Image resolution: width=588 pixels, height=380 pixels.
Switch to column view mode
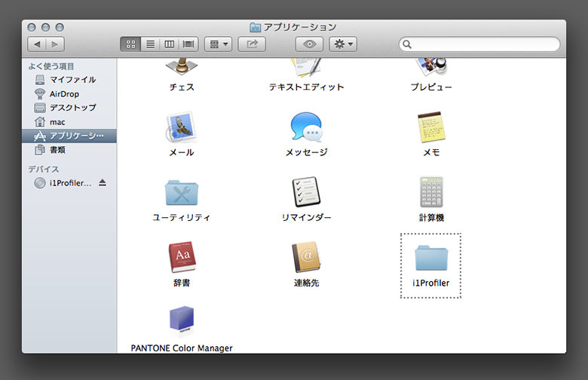(170, 44)
